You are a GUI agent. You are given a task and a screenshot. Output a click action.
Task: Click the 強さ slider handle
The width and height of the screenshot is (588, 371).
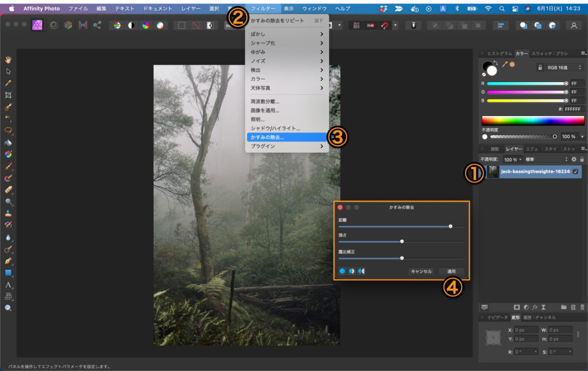pos(402,241)
